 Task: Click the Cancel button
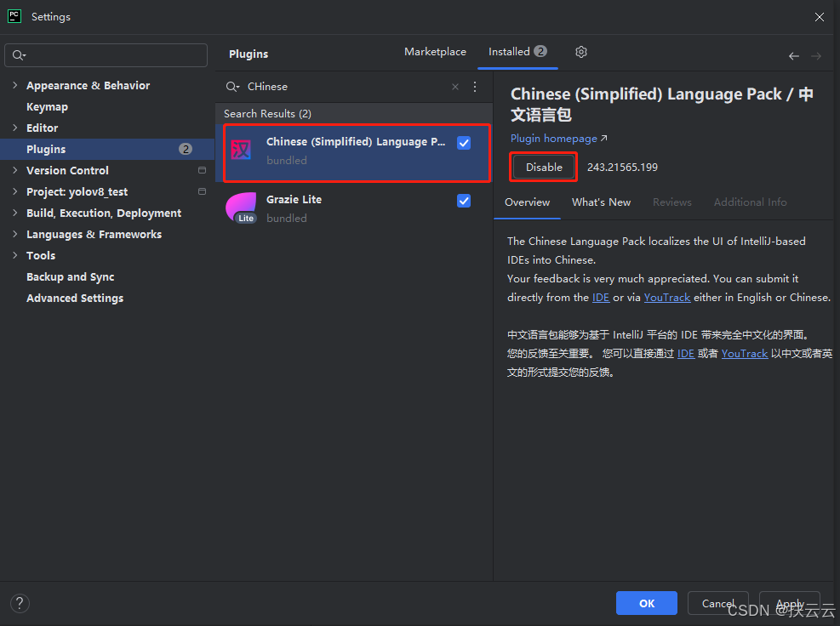[x=717, y=603]
